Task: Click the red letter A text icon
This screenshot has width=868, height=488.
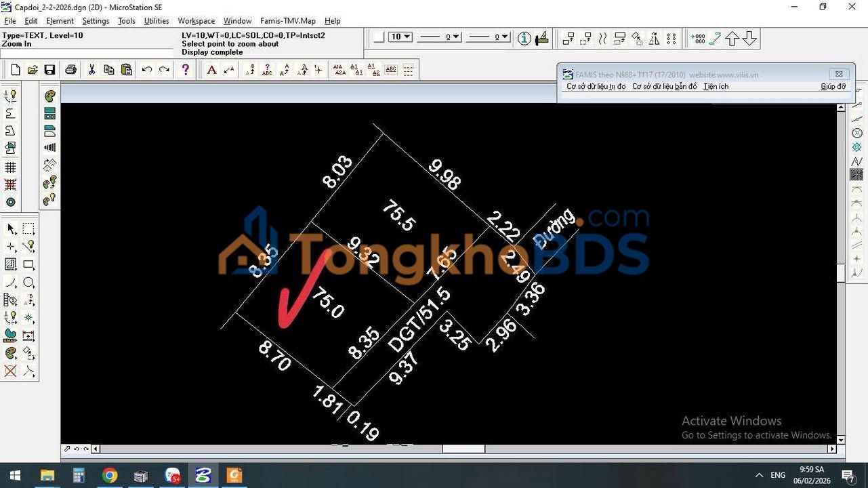Action: tap(212, 69)
